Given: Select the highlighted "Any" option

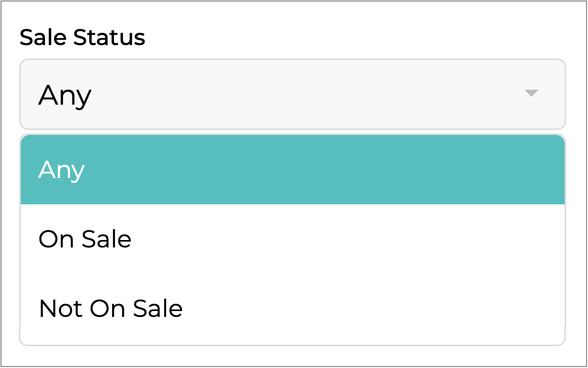Looking at the screenshot, I should coord(293,170).
